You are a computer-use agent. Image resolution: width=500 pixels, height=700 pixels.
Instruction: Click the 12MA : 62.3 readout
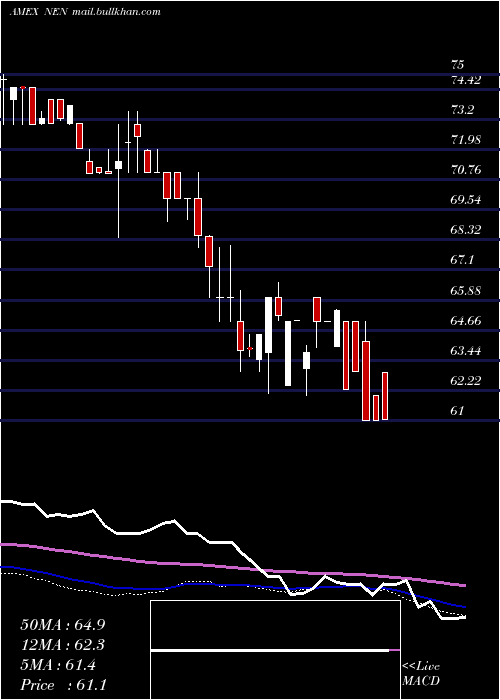pos(64,645)
